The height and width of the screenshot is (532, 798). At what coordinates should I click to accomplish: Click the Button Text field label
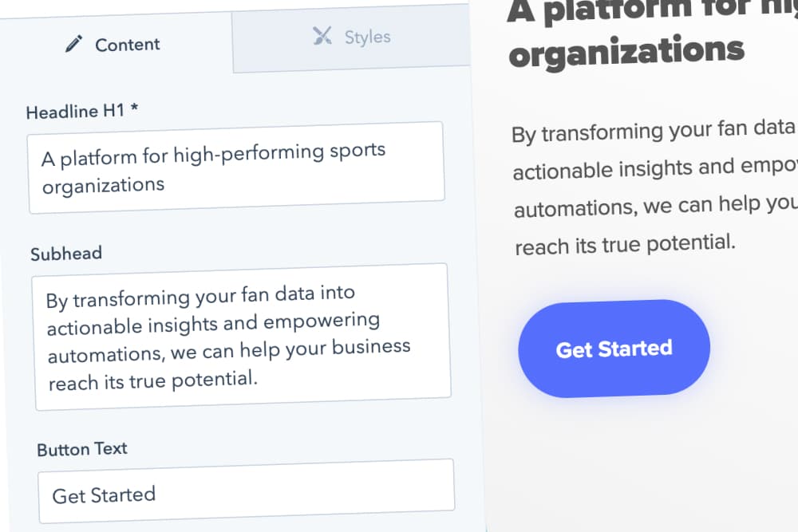(x=82, y=449)
